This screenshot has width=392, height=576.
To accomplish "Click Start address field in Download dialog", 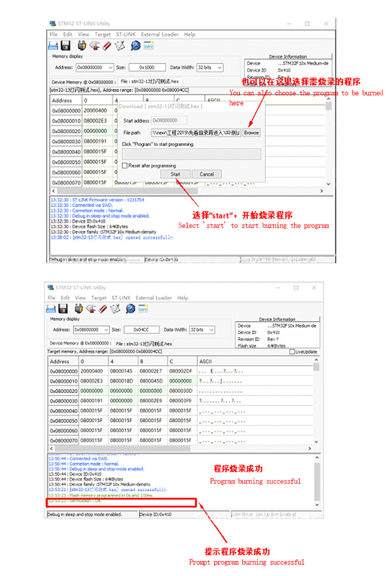I will (170, 121).
